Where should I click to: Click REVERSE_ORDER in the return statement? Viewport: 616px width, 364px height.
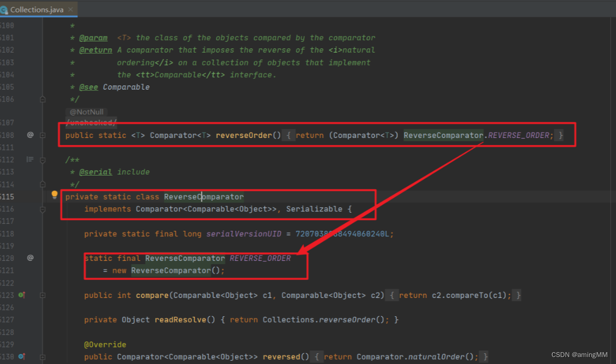518,135
